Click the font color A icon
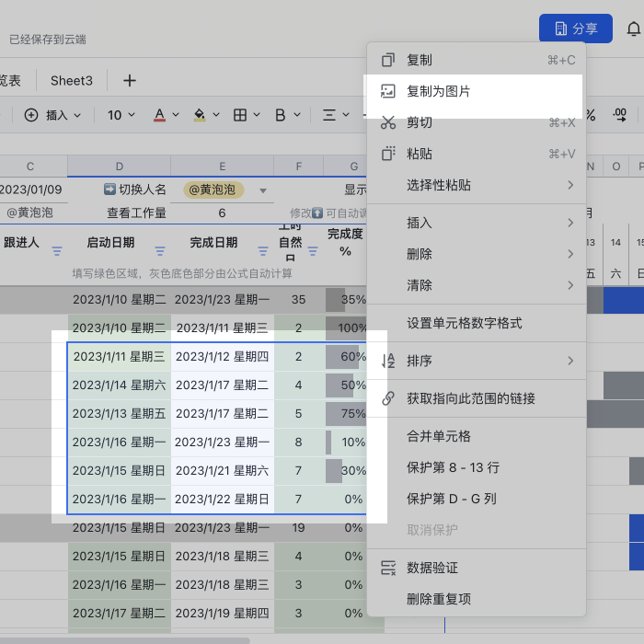The width and height of the screenshot is (644, 644). (x=159, y=115)
